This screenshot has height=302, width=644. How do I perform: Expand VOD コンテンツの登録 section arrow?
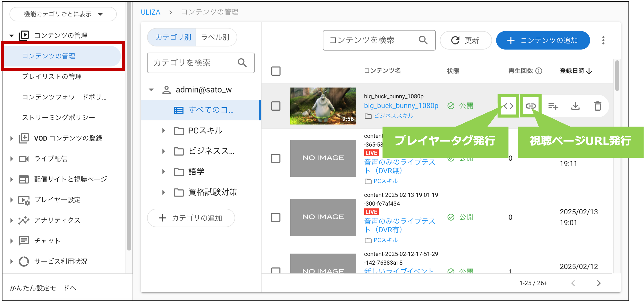tap(12, 138)
